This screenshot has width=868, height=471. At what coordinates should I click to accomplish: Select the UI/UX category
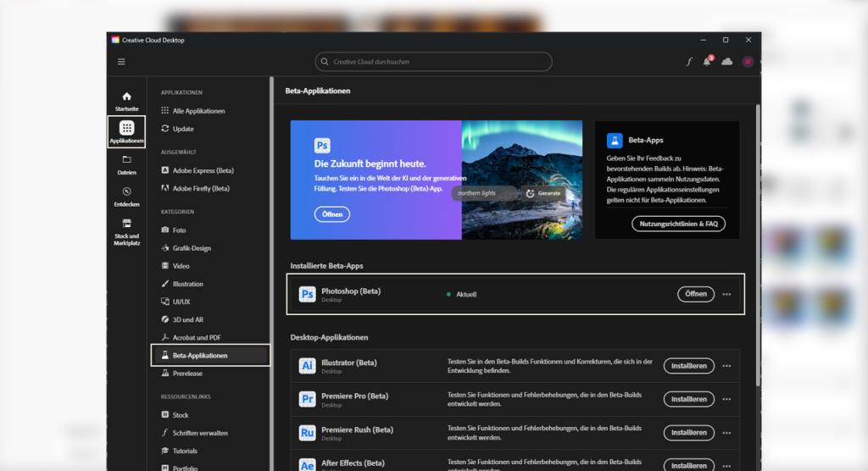pos(175,302)
